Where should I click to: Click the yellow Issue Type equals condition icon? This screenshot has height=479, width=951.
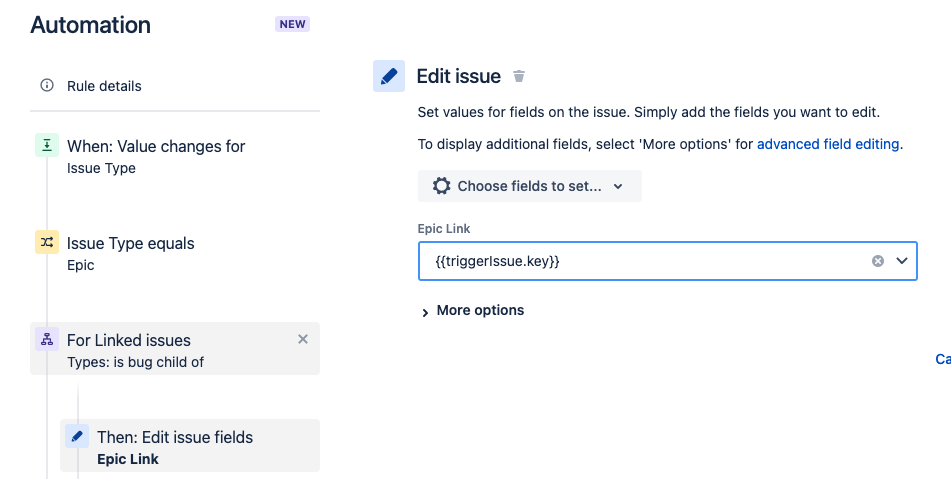tap(47, 243)
